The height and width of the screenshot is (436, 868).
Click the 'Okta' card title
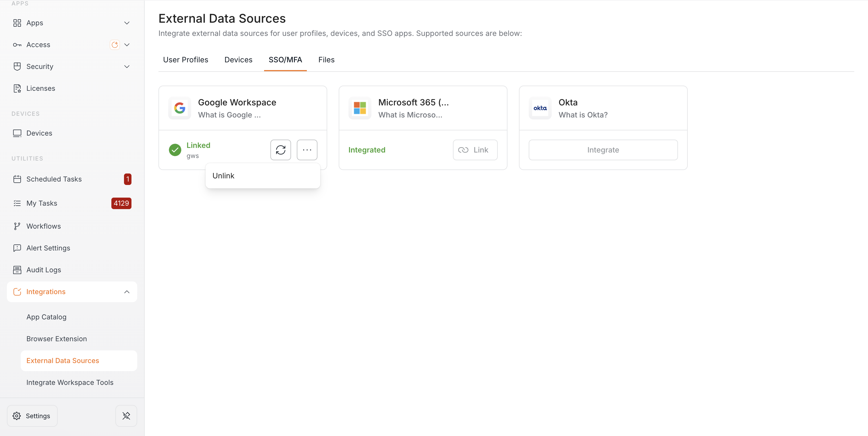click(x=568, y=102)
